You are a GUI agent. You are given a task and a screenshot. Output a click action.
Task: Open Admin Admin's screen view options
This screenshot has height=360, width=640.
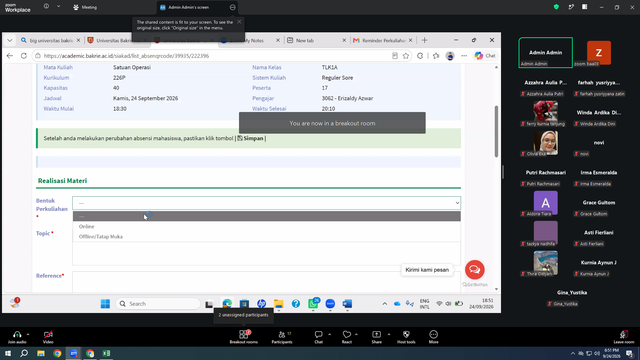click(x=232, y=7)
